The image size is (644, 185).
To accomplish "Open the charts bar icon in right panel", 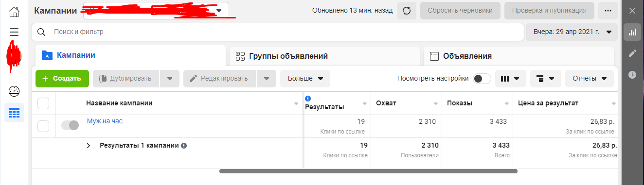I will 632,33.
